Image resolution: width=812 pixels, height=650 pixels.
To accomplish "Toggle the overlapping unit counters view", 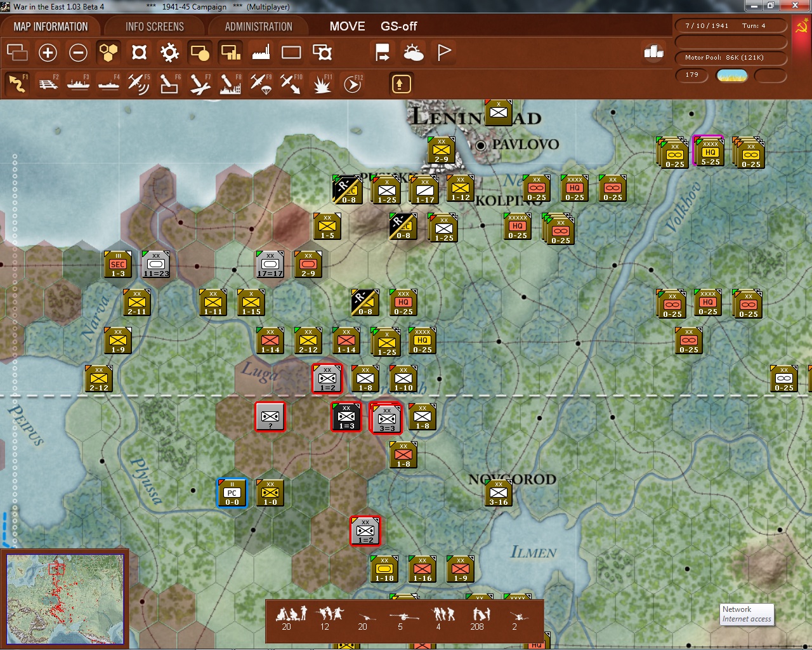I will pos(17,52).
